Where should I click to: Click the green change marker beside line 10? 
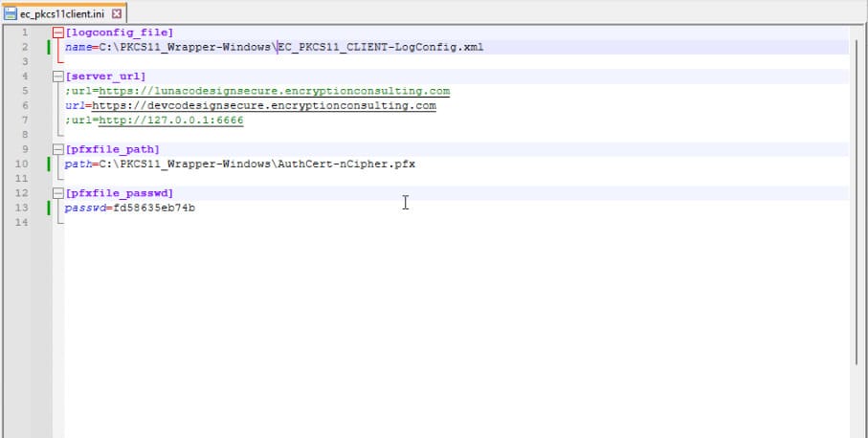pyautogui.click(x=49, y=164)
